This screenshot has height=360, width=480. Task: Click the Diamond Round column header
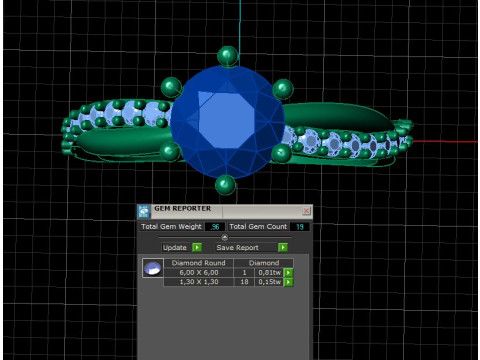pos(199,263)
